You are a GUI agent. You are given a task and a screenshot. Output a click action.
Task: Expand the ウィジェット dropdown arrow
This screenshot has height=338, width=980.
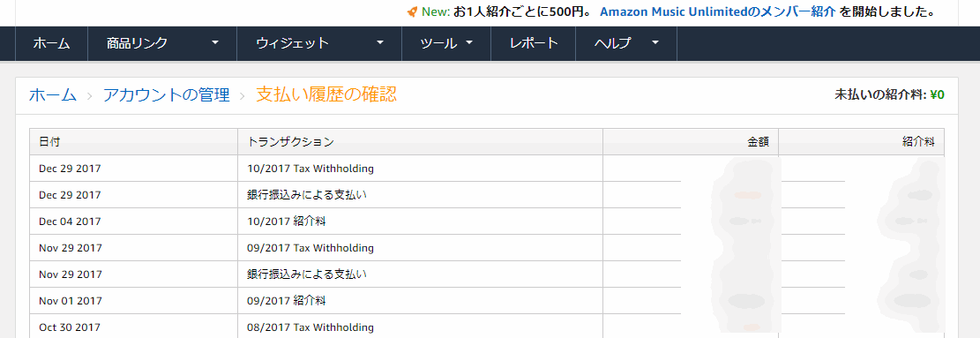[x=380, y=43]
